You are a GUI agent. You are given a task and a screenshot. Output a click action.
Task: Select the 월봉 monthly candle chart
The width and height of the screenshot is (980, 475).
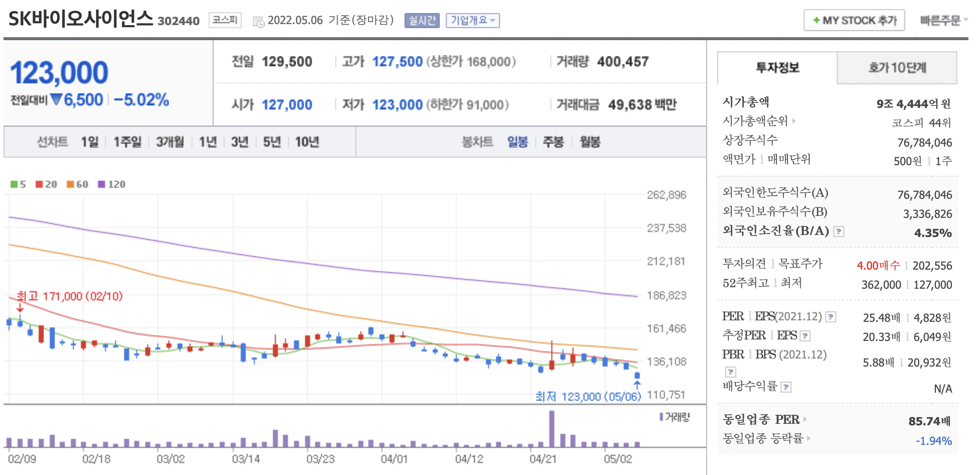coord(590,142)
